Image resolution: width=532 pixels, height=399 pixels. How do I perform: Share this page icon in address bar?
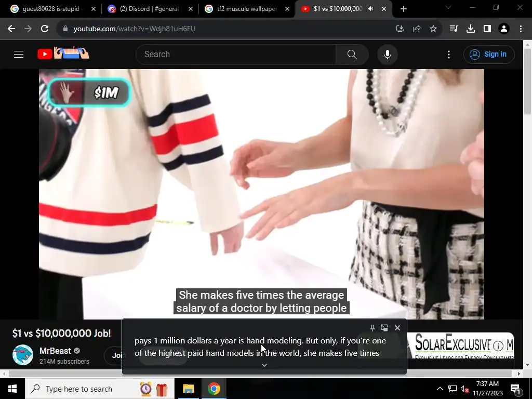(x=417, y=29)
